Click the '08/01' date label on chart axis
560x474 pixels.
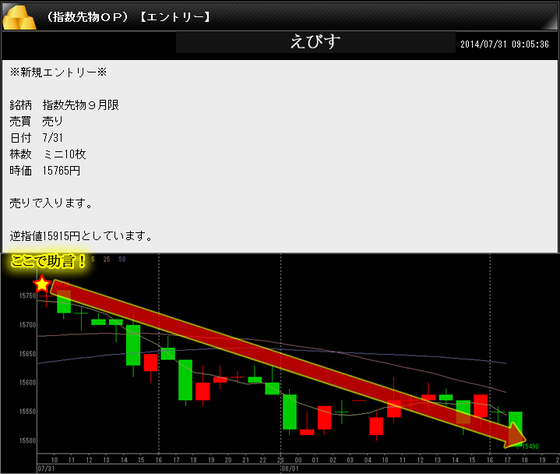(290, 469)
